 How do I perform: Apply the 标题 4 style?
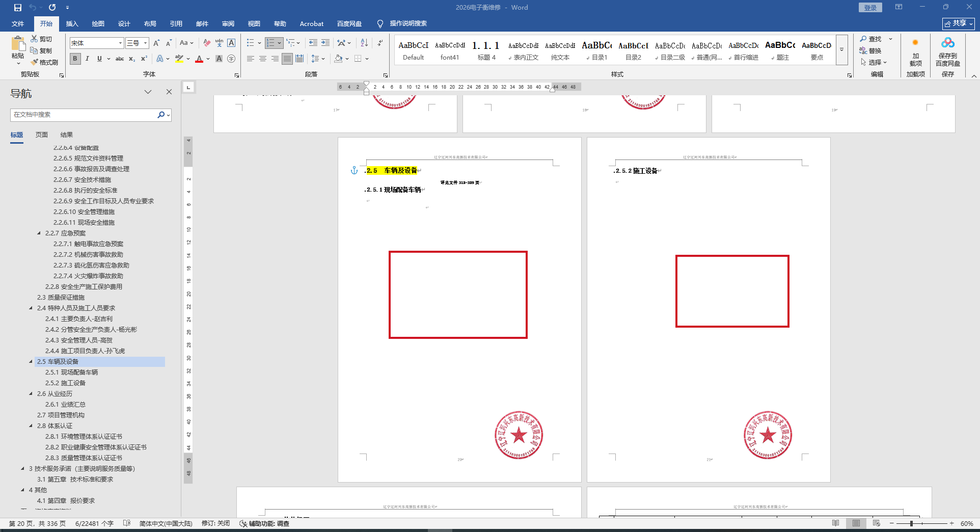486,50
